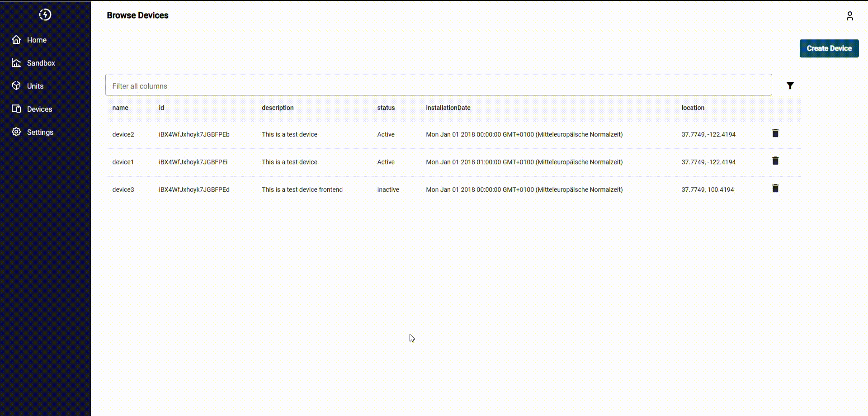
Task: Click the funnel filter icon
Action: point(790,85)
